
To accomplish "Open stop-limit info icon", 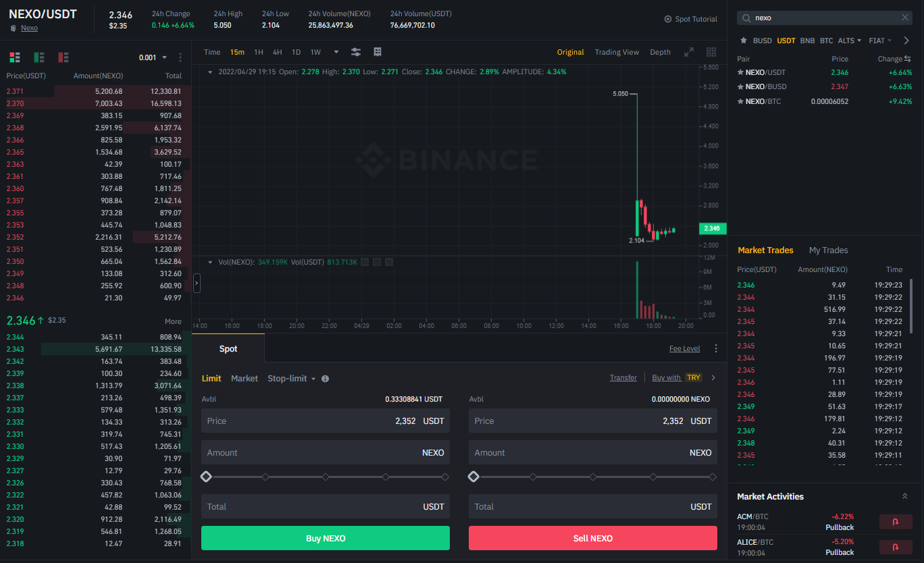I will [x=325, y=379].
